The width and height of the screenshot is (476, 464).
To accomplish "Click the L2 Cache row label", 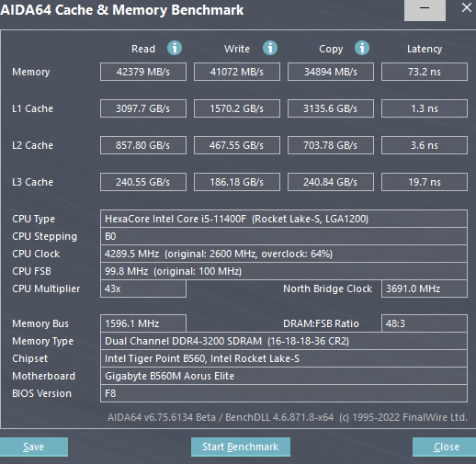I will pos(32,145).
